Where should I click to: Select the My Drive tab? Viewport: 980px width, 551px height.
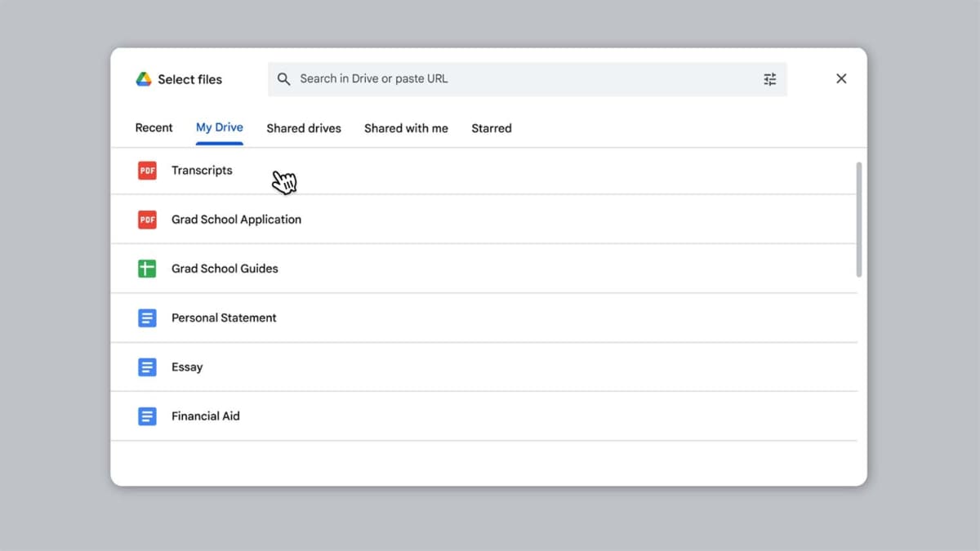click(220, 128)
